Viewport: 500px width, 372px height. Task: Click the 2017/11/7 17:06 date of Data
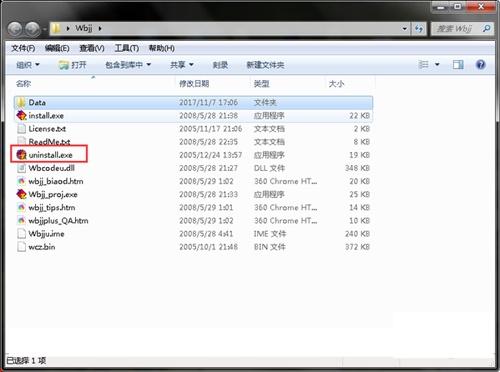pos(208,102)
